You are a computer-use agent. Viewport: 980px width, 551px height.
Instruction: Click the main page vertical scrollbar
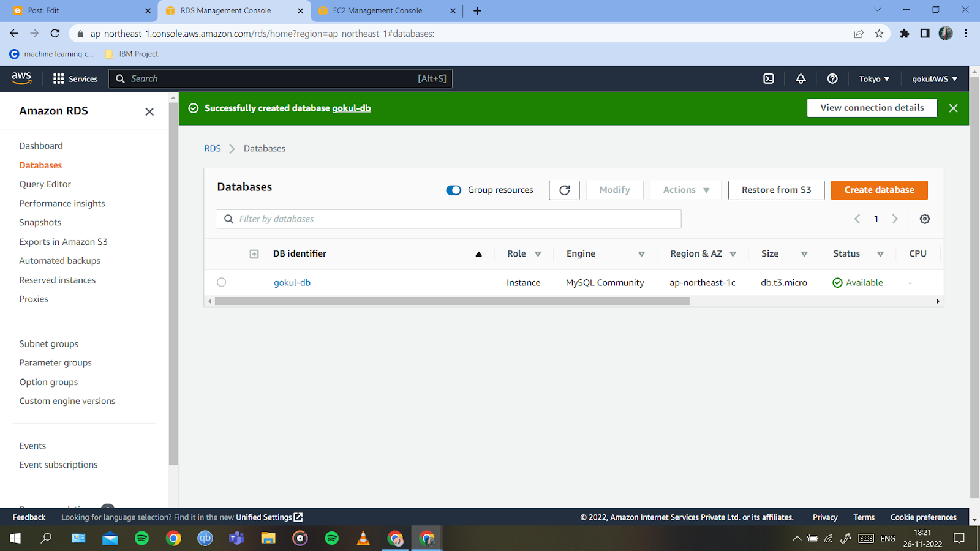(974, 288)
